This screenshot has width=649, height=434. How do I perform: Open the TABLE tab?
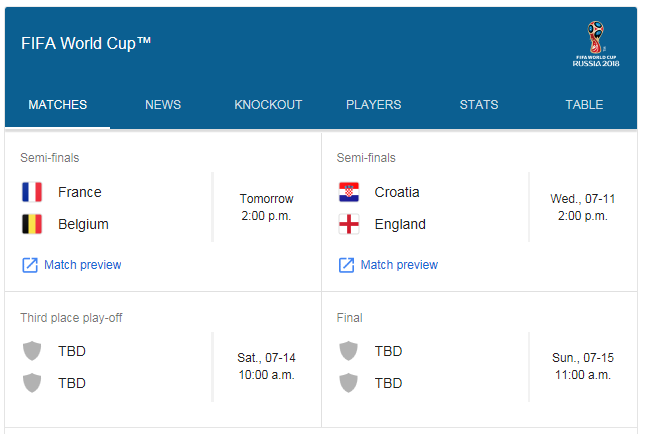tap(584, 105)
